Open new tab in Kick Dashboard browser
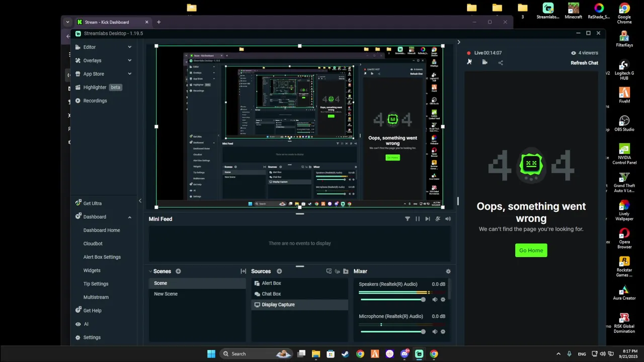The image size is (644, 362). 158,22
